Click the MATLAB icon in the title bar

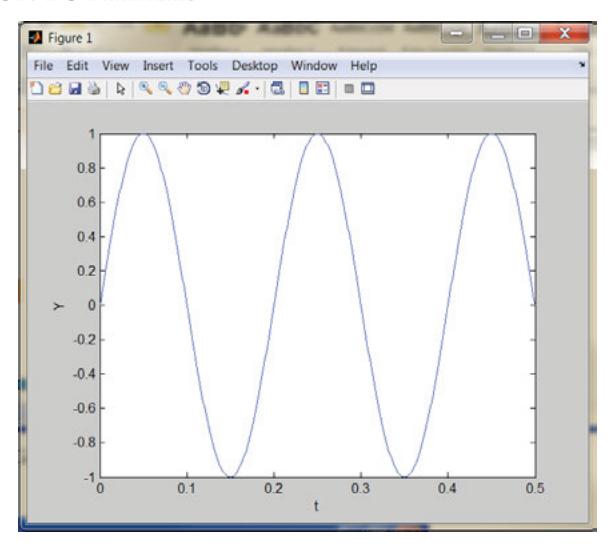[x=35, y=38]
